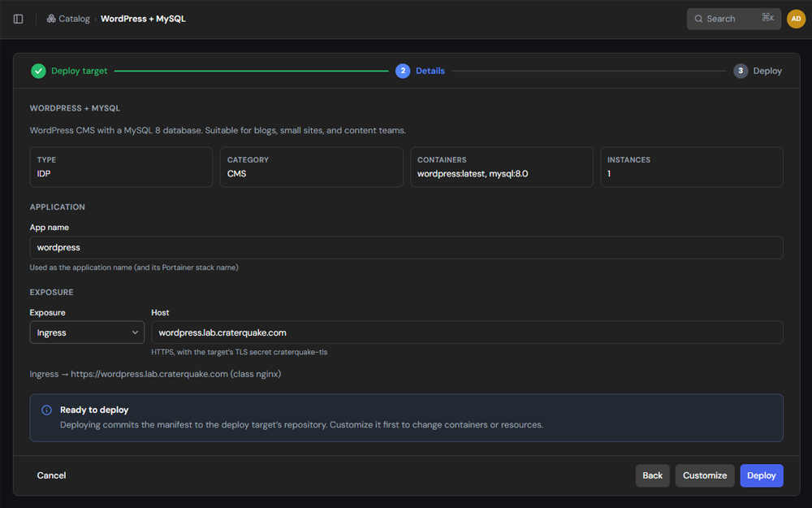Click the Back button
This screenshot has height=508, width=812.
point(653,475)
